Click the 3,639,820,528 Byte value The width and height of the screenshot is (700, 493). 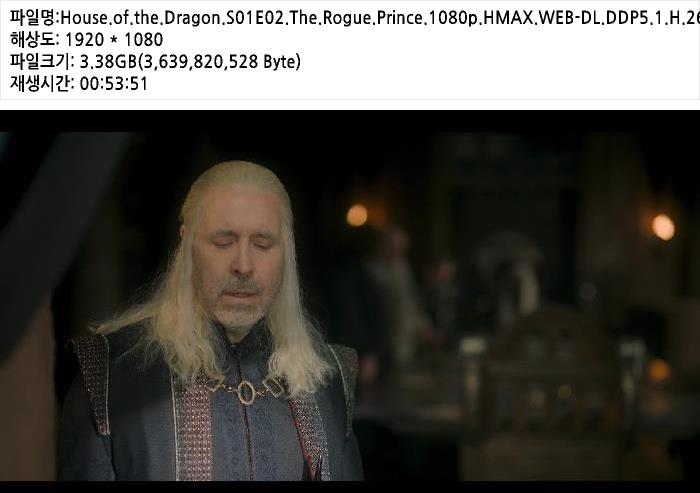pyautogui.click(x=219, y=62)
